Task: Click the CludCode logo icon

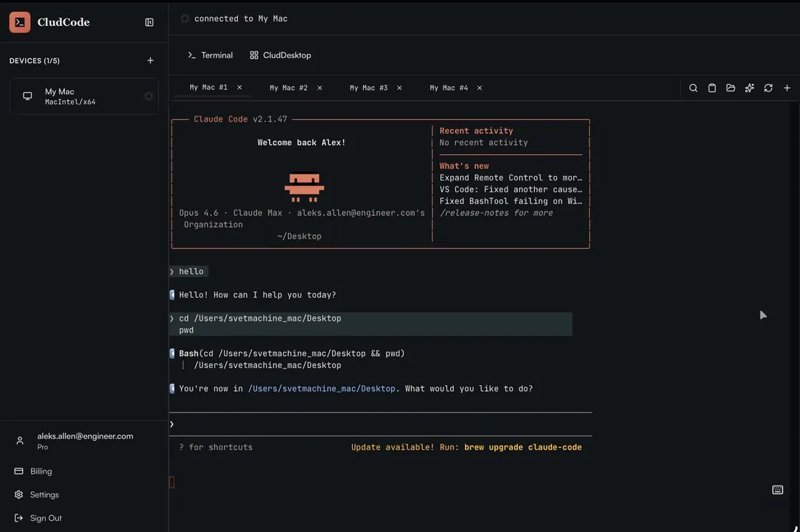Action: pos(19,21)
